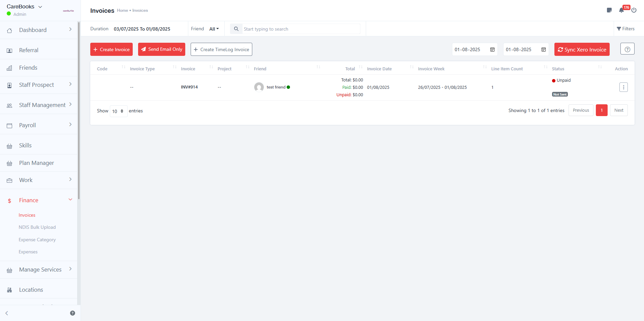Image resolution: width=644 pixels, height=321 pixels.
Task: Click the Locations building icon
Action: pos(9,290)
